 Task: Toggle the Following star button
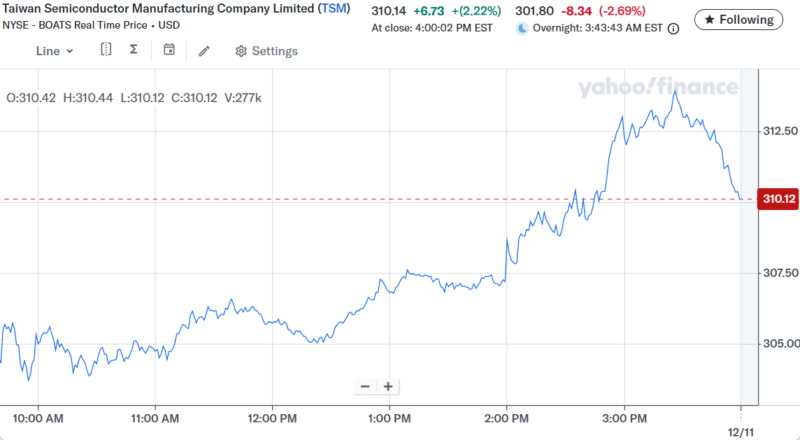[x=738, y=20]
